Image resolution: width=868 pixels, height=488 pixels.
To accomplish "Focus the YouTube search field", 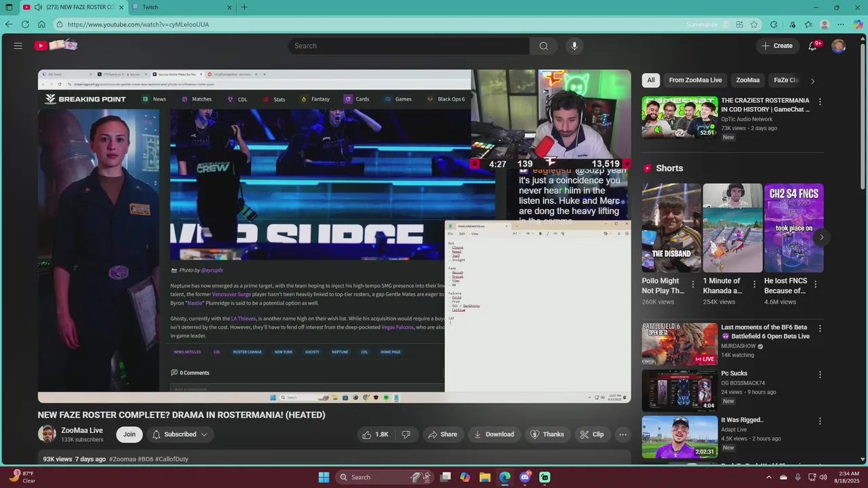I will click(x=409, y=45).
